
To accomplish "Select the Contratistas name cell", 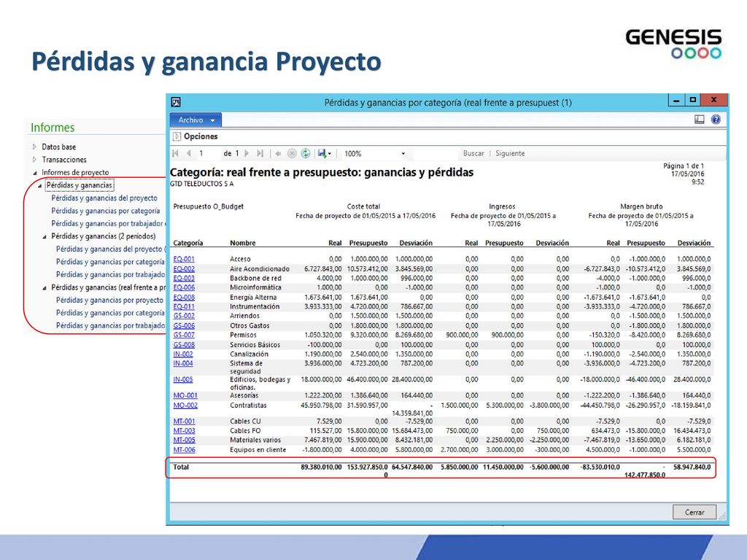I will click(x=248, y=405).
